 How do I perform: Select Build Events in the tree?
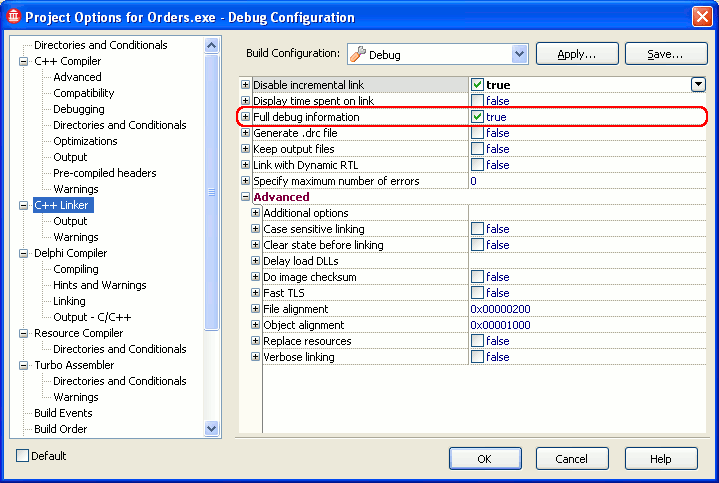63,413
